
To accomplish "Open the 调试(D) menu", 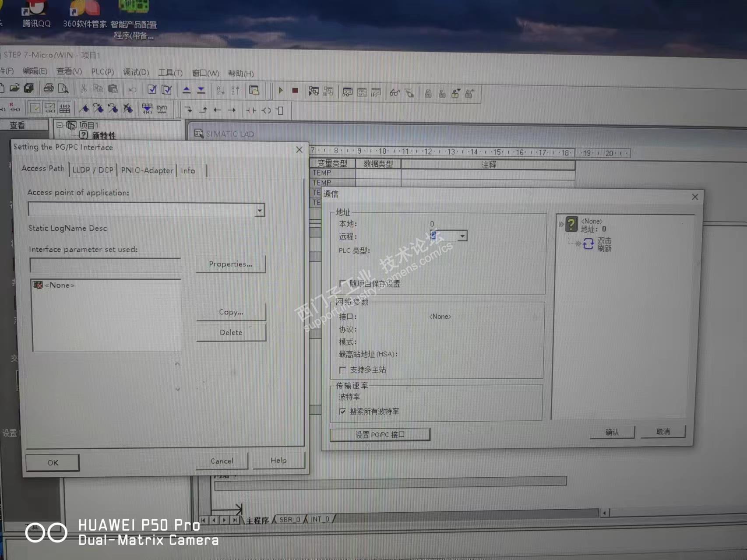I will [136, 72].
